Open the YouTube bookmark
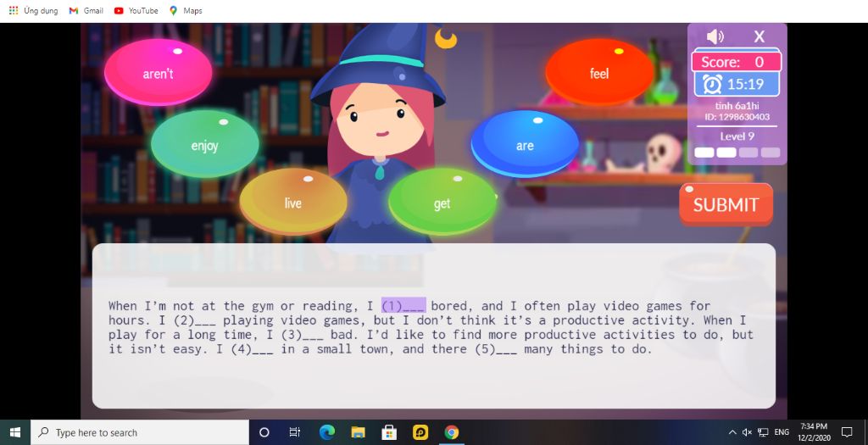The width and height of the screenshot is (868, 445). point(136,10)
